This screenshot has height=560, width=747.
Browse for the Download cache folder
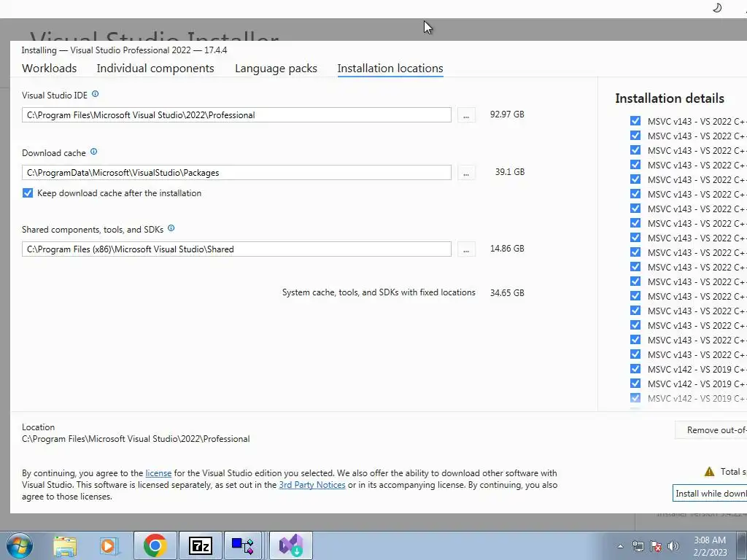[466, 172]
